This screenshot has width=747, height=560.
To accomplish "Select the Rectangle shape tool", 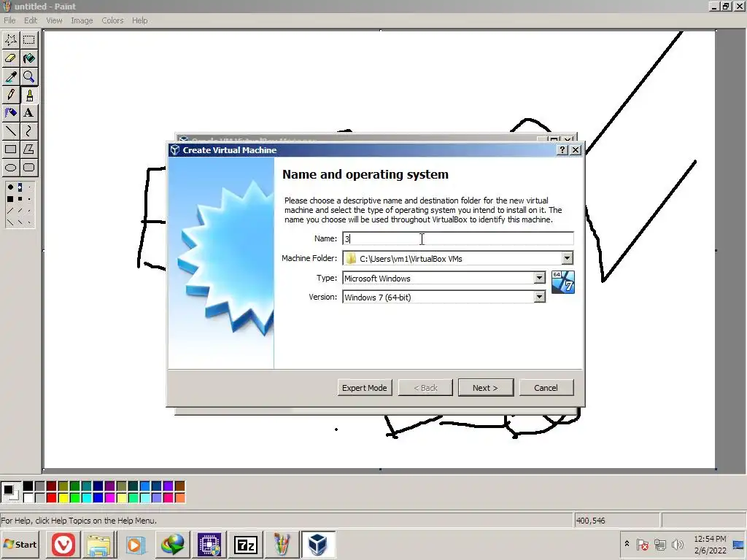I will (x=11, y=149).
